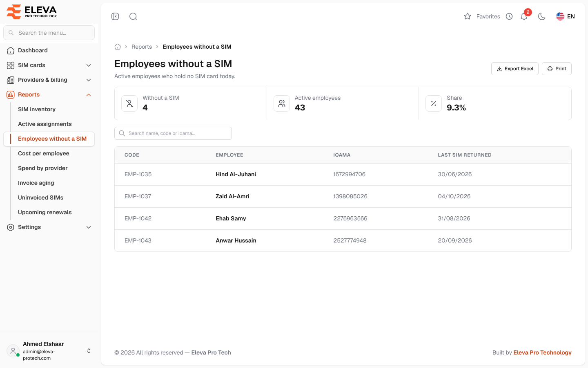Click the Without a SIM card icon
588x368 pixels.
(x=129, y=103)
